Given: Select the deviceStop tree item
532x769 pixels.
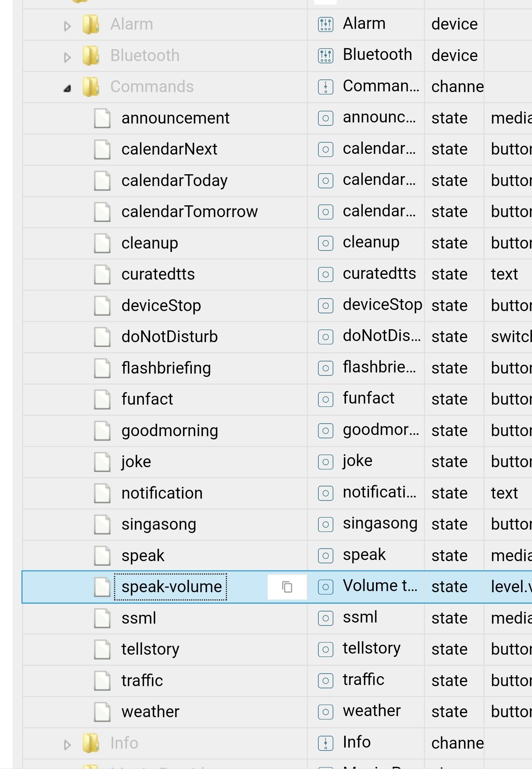Looking at the screenshot, I should tap(161, 306).
